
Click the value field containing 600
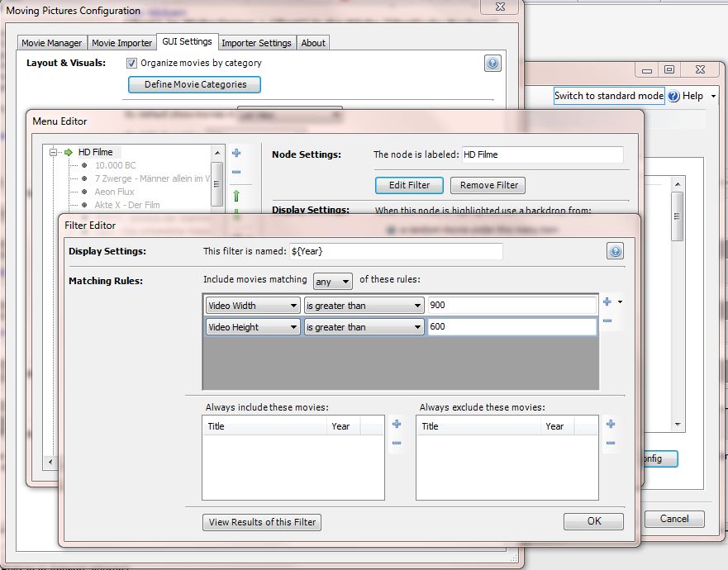[x=512, y=326]
